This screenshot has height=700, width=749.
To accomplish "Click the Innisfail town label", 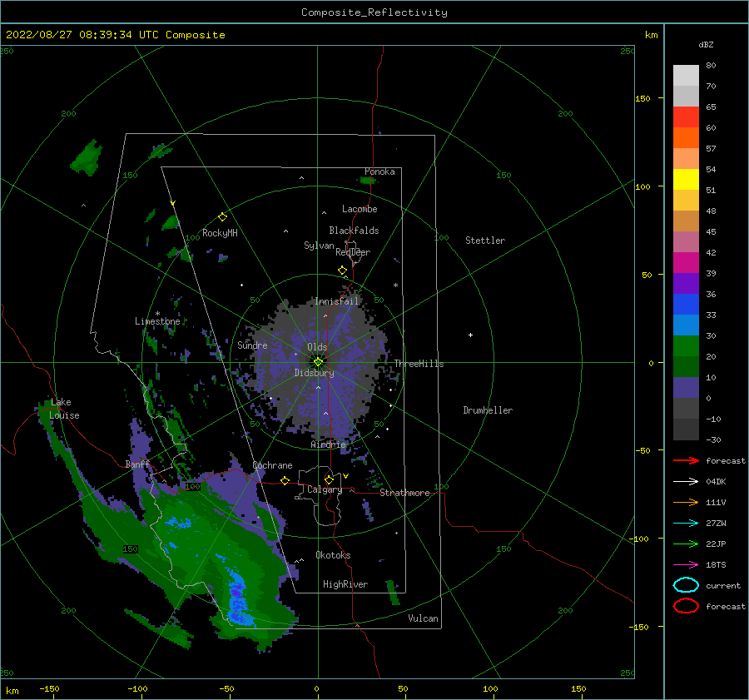I will [336, 301].
